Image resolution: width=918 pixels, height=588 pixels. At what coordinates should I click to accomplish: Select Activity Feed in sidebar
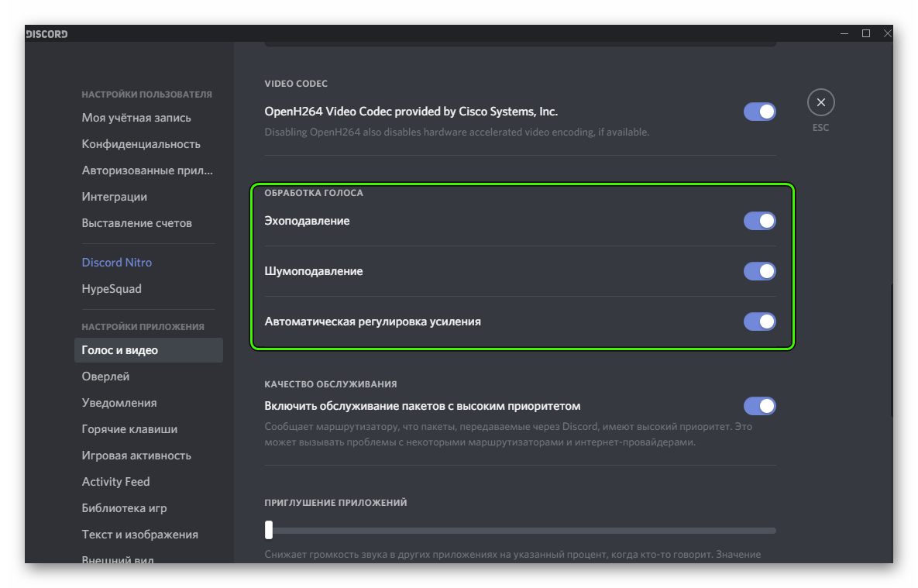(115, 482)
